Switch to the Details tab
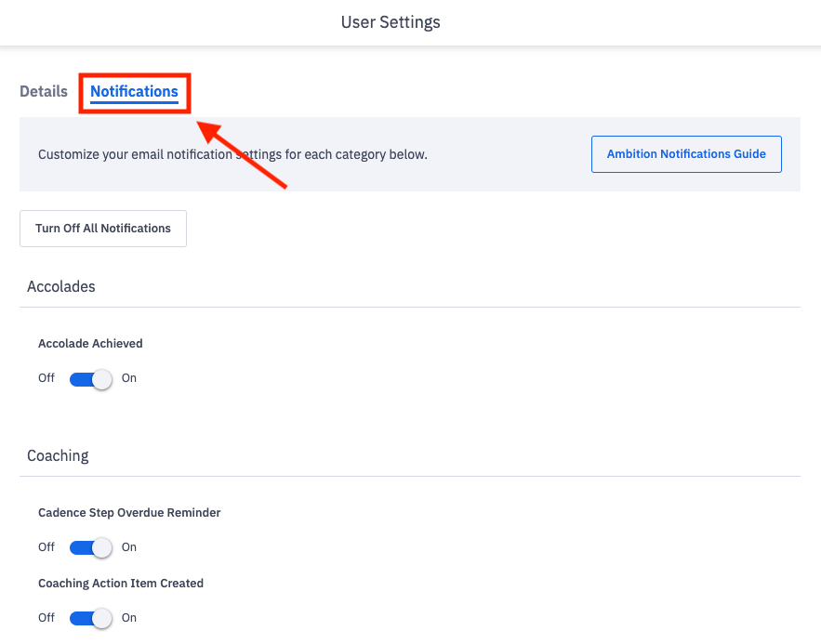 point(44,91)
